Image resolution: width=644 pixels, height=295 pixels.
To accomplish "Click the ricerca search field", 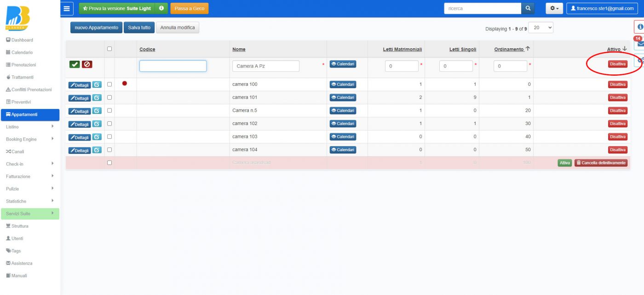I will 483,8.
